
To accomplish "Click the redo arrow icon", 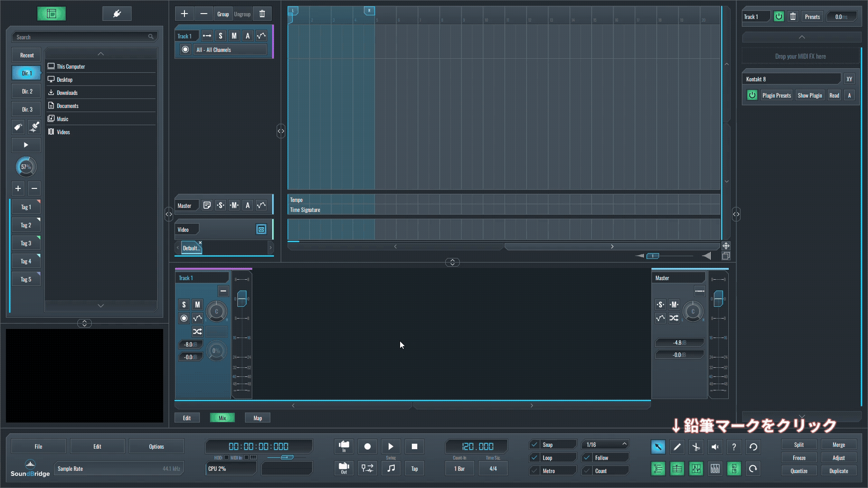I will click(x=753, y=469).
